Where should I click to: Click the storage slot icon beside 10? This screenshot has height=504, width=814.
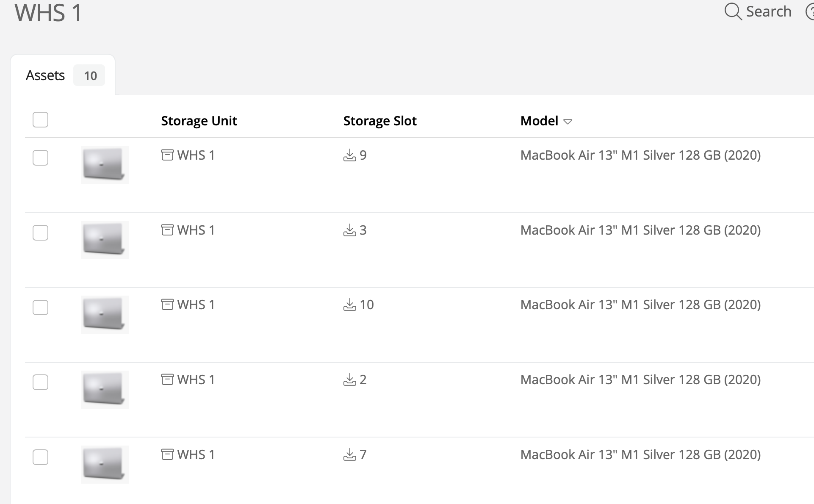pos(349,305)
